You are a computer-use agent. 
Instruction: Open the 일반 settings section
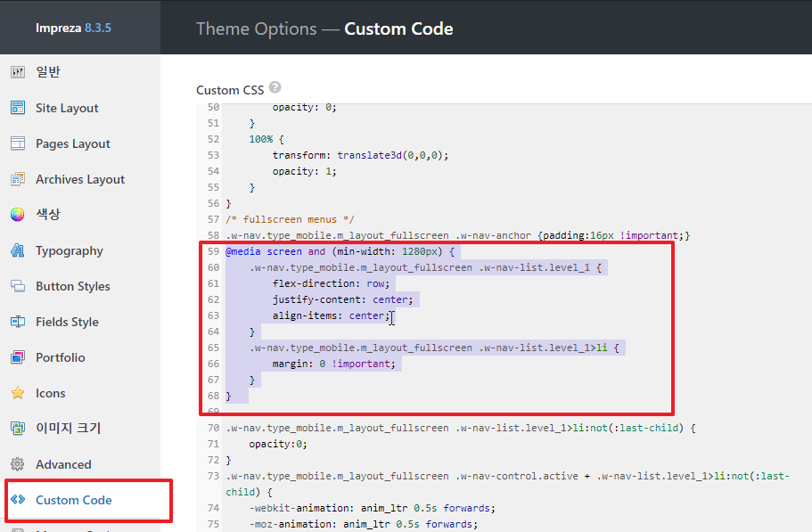point(47,72)
